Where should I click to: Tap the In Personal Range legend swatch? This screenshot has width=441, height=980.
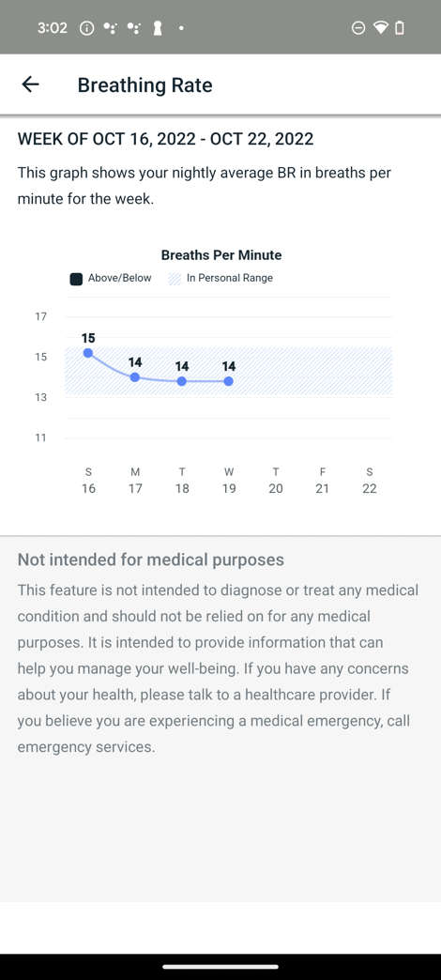coord(175,279)
